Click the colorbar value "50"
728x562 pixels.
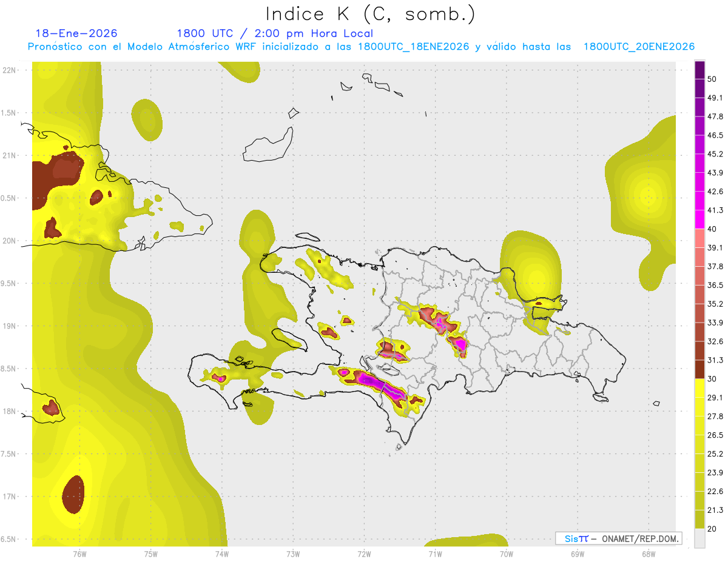pos(712,79)
